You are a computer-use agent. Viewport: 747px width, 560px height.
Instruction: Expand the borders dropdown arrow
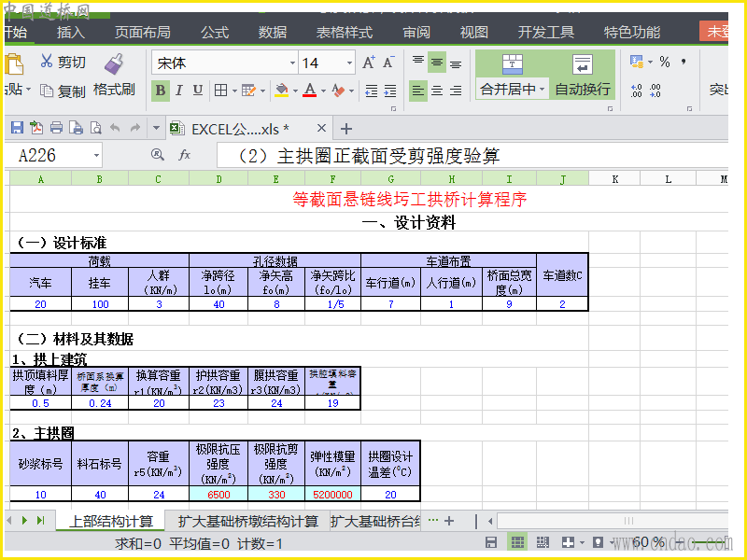click(x=234, y=91)
